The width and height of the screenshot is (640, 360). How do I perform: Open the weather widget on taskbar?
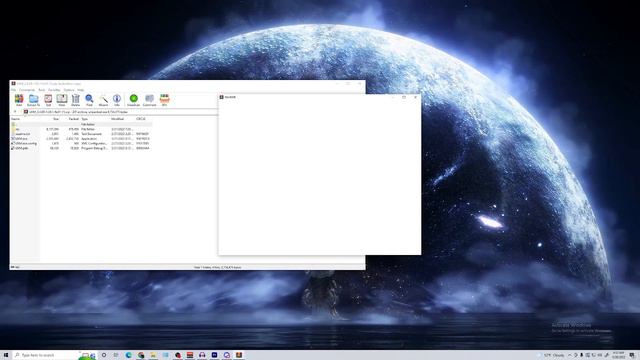pos(552,355)
